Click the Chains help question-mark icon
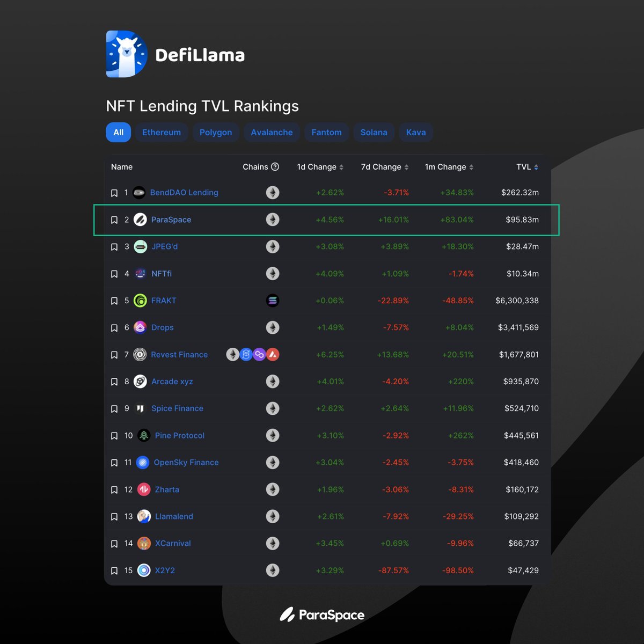Viewport: 644px width, 644px height. (275, 167)
